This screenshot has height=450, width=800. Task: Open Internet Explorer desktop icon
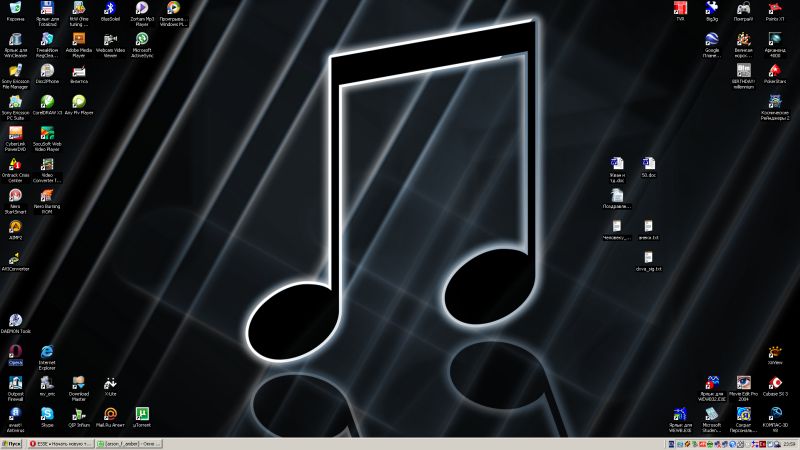click(47, 358)
